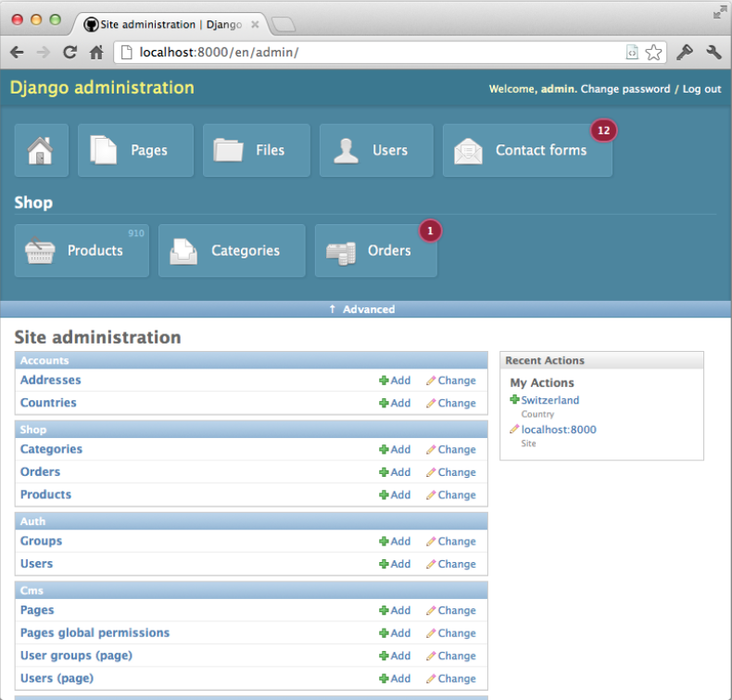This screenshot has height=700, width=732.
Task: Open the Pages link under Cms
Action: [x=37, y=610]
